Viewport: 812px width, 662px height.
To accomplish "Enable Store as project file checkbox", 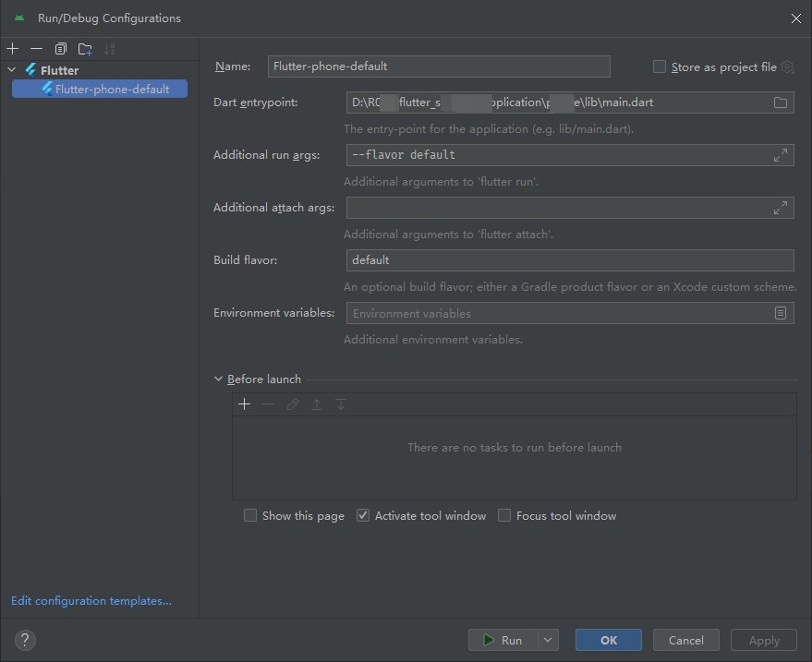I will [660, 66].
